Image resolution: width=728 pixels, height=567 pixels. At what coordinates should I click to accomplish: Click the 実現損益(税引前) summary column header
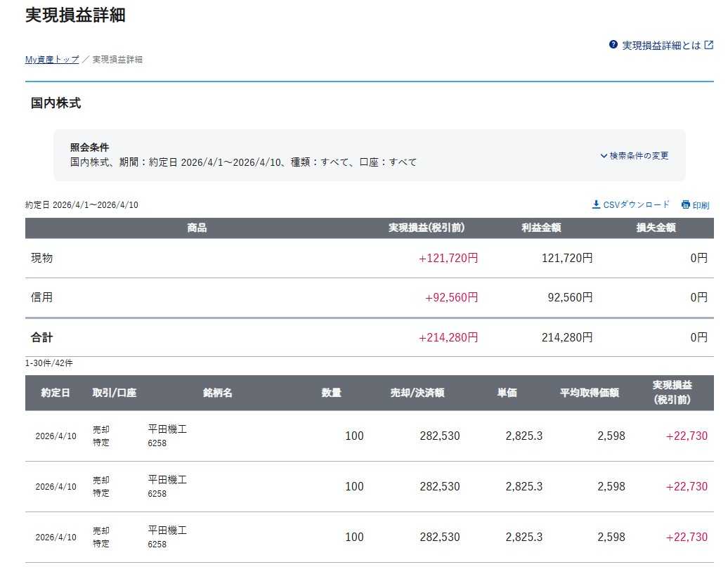click(427, 228)
